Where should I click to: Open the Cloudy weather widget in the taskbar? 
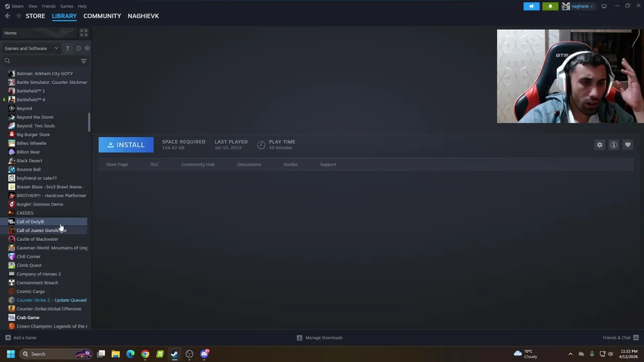525,354
